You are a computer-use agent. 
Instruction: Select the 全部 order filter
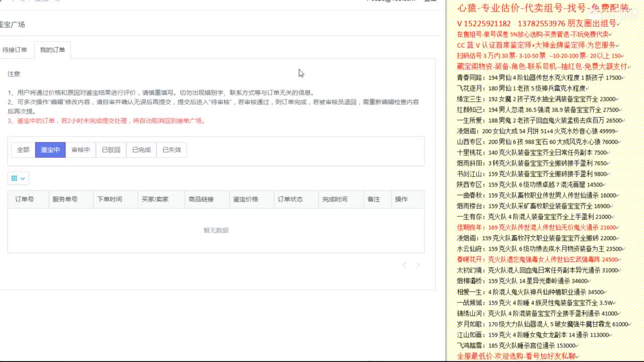[x=22, y=149]
